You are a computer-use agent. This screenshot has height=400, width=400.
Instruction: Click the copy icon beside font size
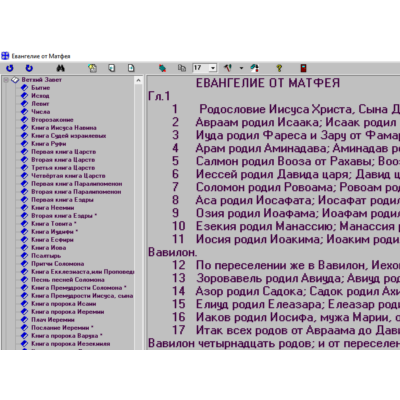182,68
